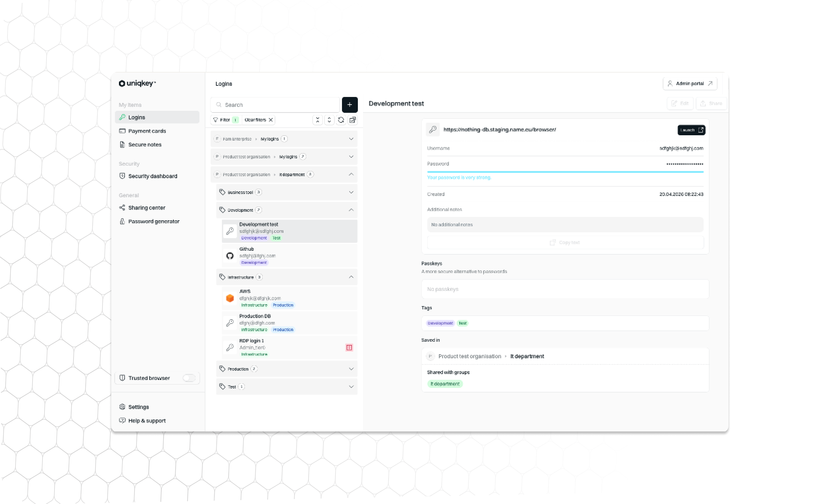Click the Search input field
The height and width of the screenshot is (504, 821).
coord(275,105)
